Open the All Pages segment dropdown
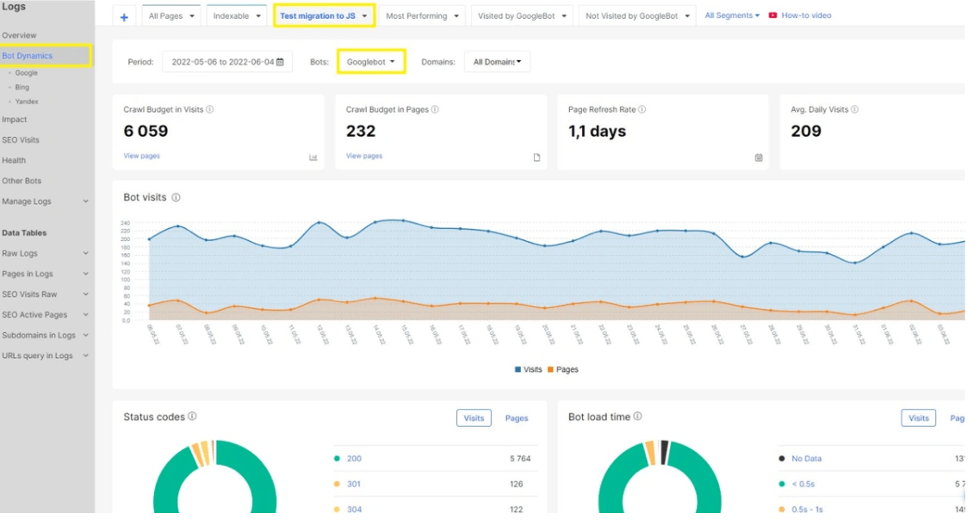The image size is (980, 532). pos(171,16)
